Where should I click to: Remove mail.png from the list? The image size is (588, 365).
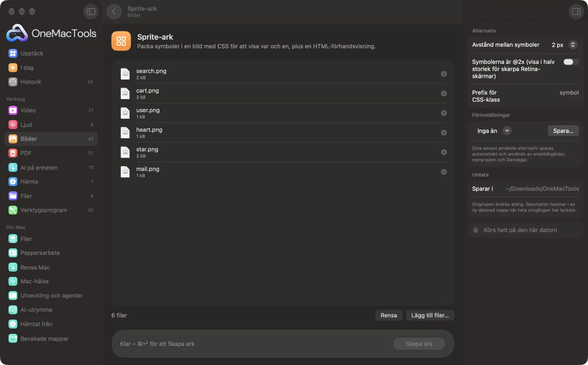(x=444, y=172)
